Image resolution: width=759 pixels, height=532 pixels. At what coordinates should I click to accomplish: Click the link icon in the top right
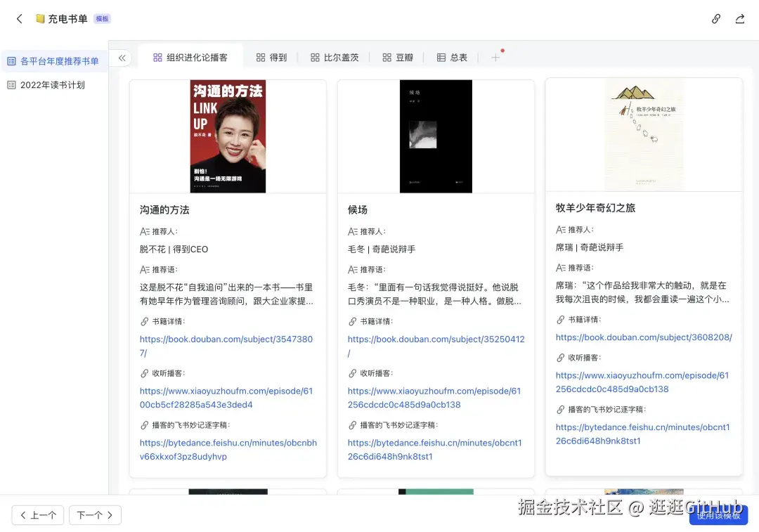click(715, 19)
